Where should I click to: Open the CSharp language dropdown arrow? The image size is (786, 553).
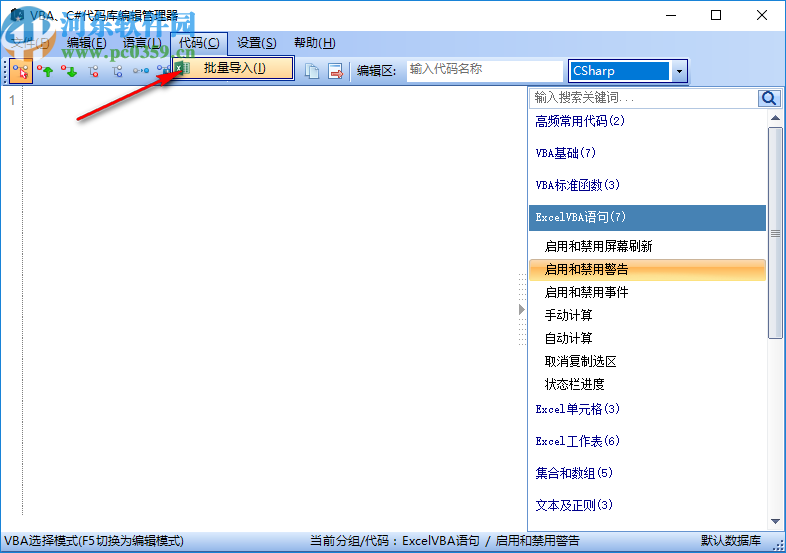(x=679, y=71)
